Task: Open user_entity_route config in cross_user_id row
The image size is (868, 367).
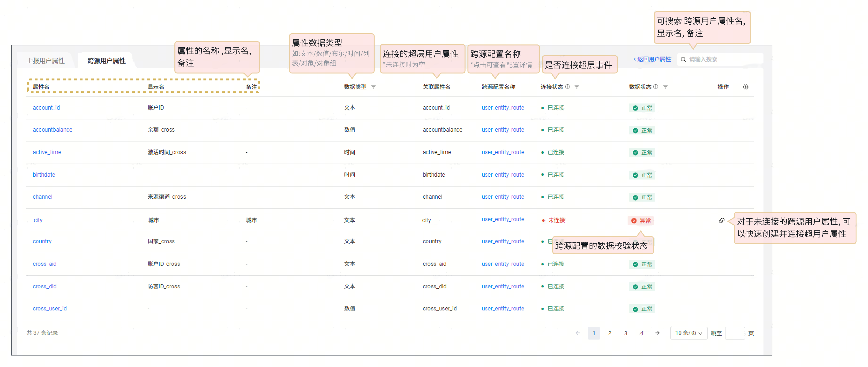Action: tap(503, 309)
